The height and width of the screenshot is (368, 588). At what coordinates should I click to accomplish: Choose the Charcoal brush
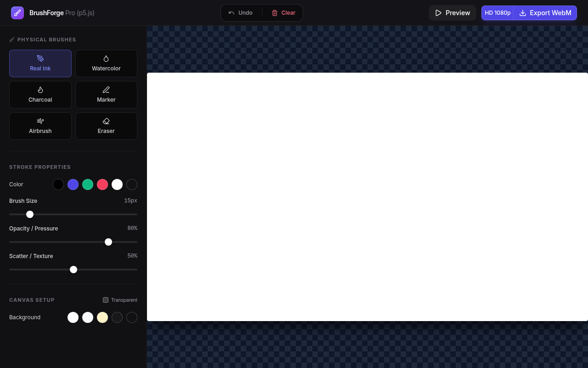(x=40, y=94)
